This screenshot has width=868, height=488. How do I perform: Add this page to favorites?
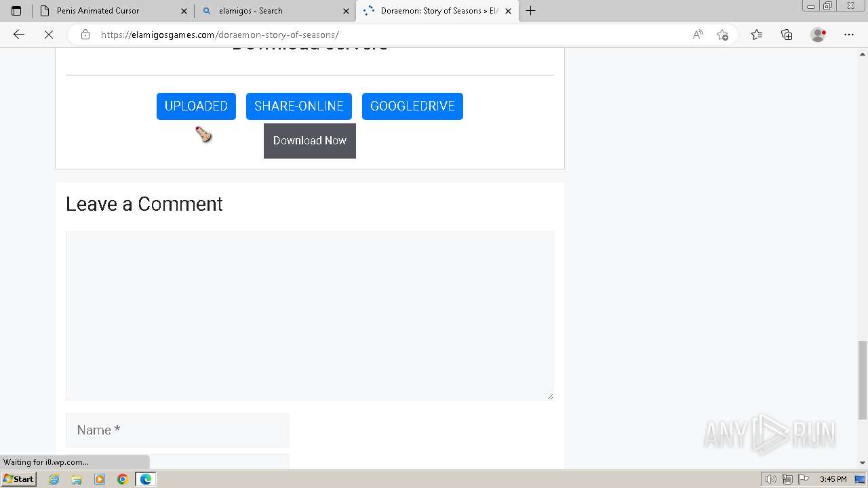tap(722, 35)
